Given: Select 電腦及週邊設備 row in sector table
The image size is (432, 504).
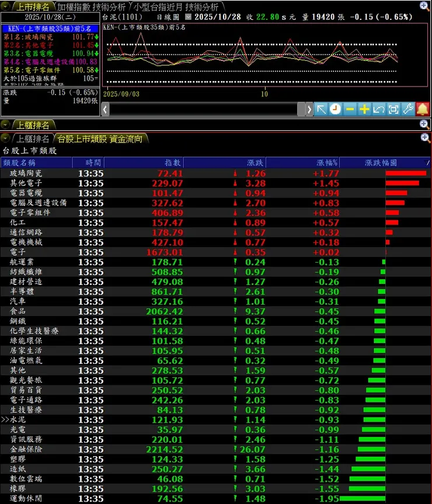Looking at the screenshot, I should coord(215,203).
